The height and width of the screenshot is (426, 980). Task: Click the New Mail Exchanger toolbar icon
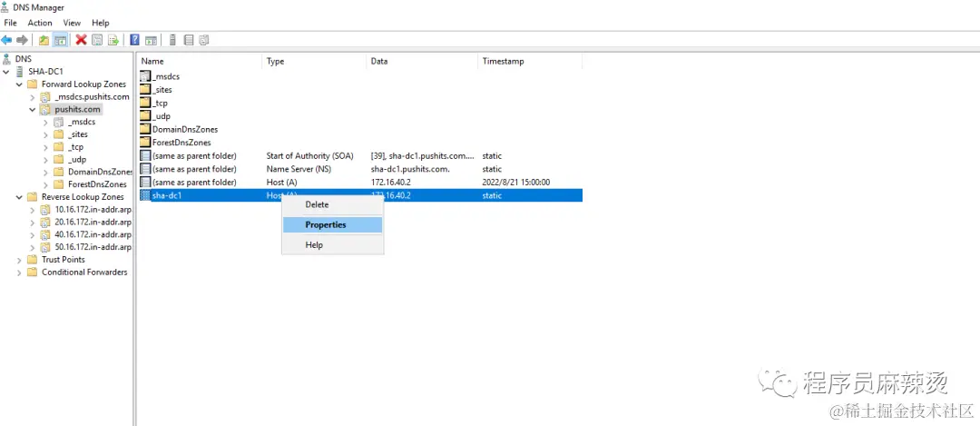[x=204, y=40]
